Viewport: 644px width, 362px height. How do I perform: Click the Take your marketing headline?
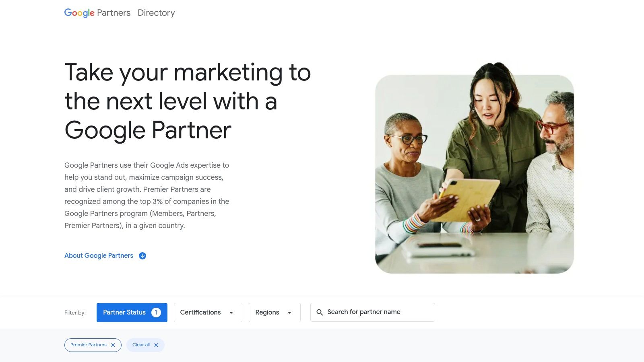pyautogui.click(x=188, y=101)
